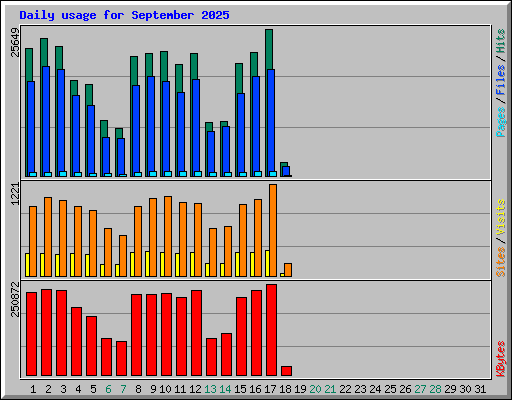Click the orange bar for day 10

pyautogui.click(x=168, y=236)
